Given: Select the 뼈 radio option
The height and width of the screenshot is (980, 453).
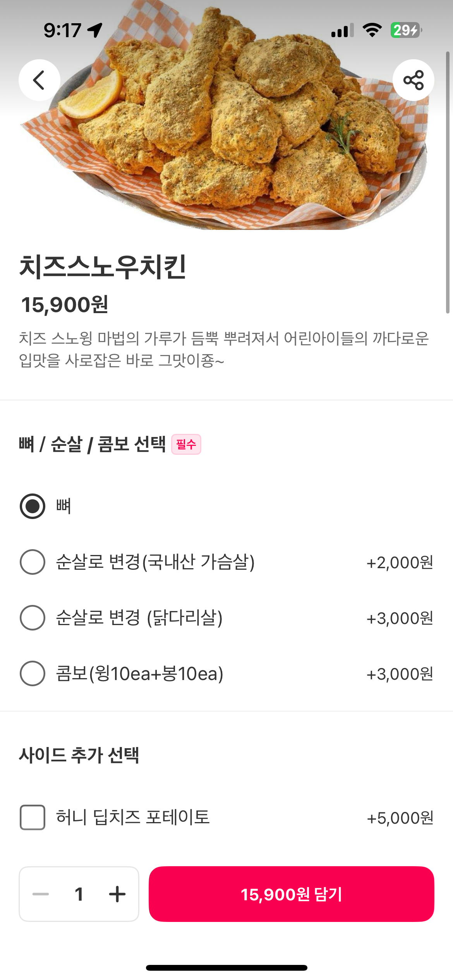Looking at the screenshot, I should click(x=33, y=506).
